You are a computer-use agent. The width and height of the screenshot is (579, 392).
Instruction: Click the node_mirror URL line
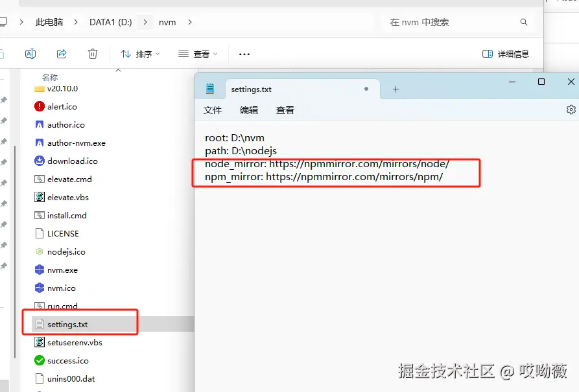[327, 164]
